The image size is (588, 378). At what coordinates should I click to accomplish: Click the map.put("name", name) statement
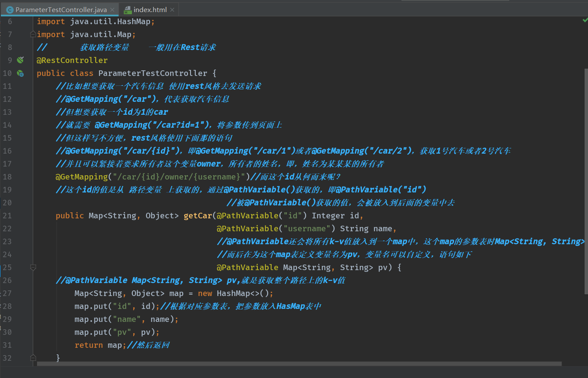point(126,319)
